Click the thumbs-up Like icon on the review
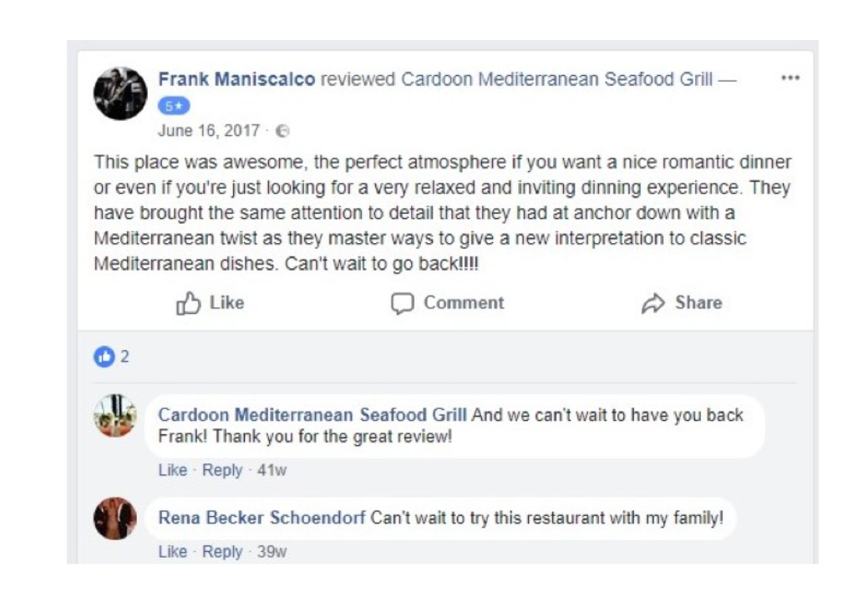 [188, 303]
